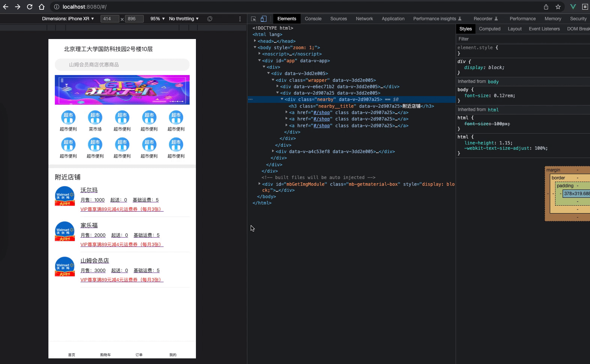The height and width of the screenshot is (364, 590).
Task: Select the Layout sidebar tab
Action: pos(515,29)
